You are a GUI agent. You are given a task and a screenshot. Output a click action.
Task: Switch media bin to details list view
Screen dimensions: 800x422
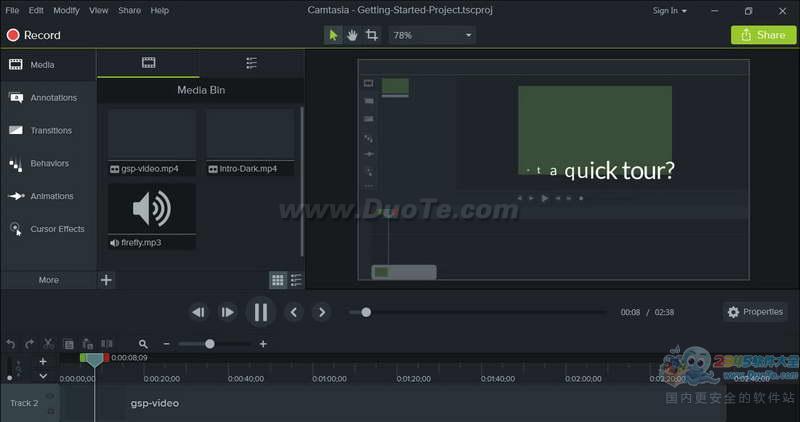(x=296, y=280)
